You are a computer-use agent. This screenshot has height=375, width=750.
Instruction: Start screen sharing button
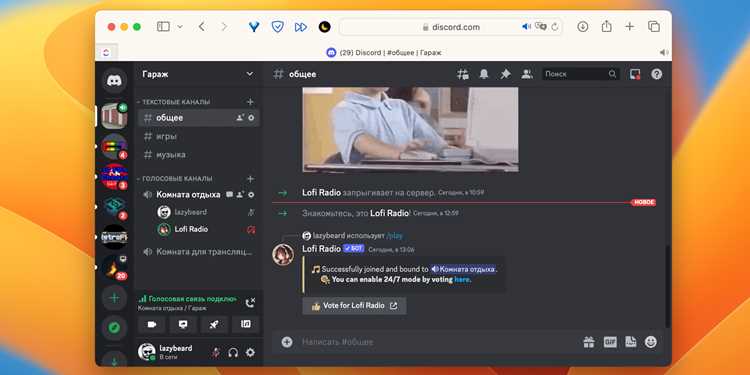coord(183,324)
